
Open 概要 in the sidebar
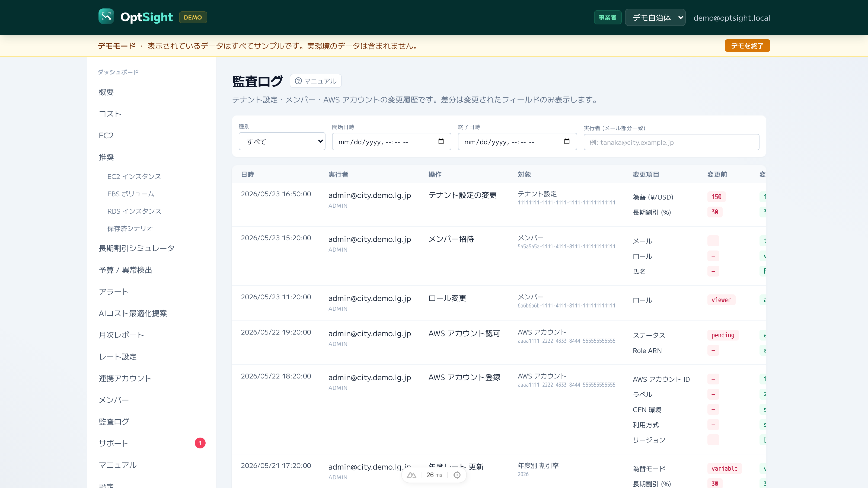coord(106,92)
